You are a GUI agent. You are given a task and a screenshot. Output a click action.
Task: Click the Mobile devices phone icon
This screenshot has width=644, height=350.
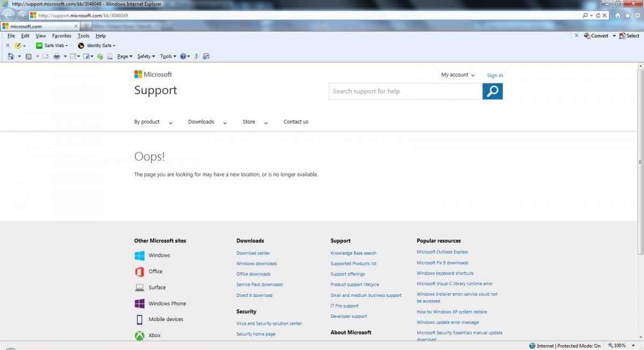(x=140, y=319)
